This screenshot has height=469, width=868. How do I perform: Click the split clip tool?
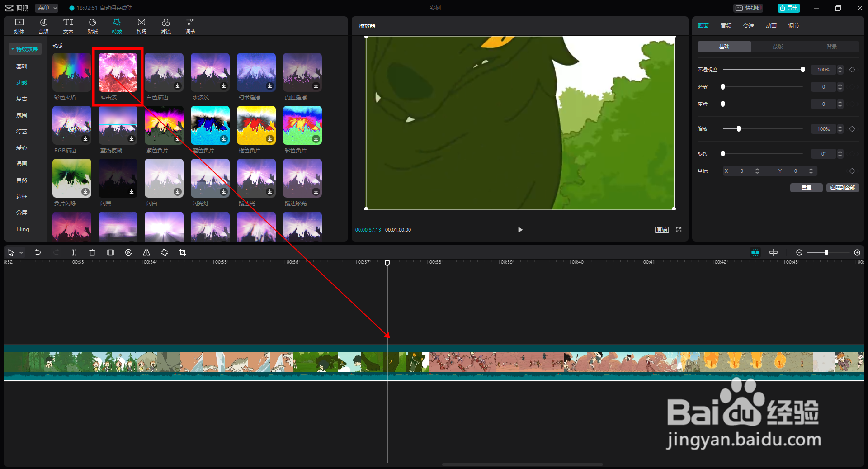point(74,252)
